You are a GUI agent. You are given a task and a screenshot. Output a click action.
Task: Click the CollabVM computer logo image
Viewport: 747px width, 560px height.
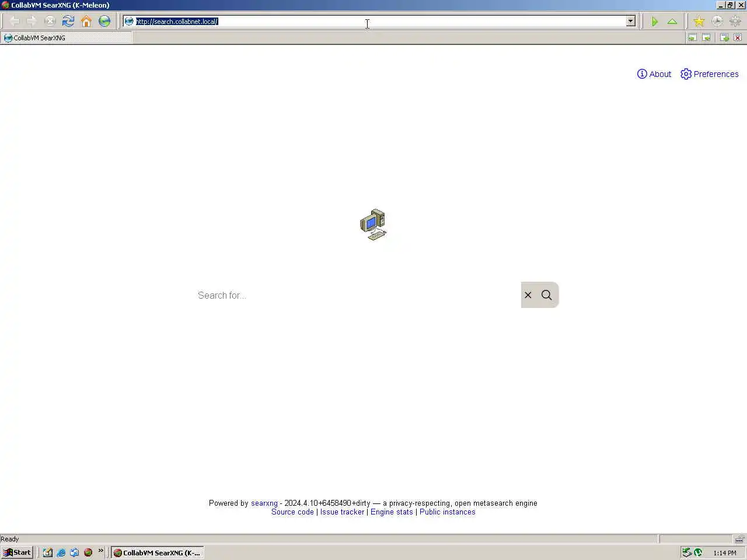pyautogui.click(x=373, y=225)
